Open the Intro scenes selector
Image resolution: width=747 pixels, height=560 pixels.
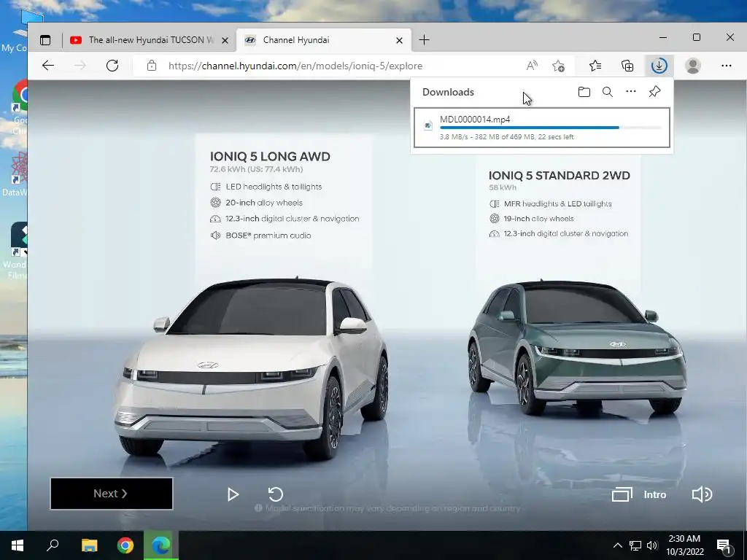pyautogui.click(x=639, y=495)
